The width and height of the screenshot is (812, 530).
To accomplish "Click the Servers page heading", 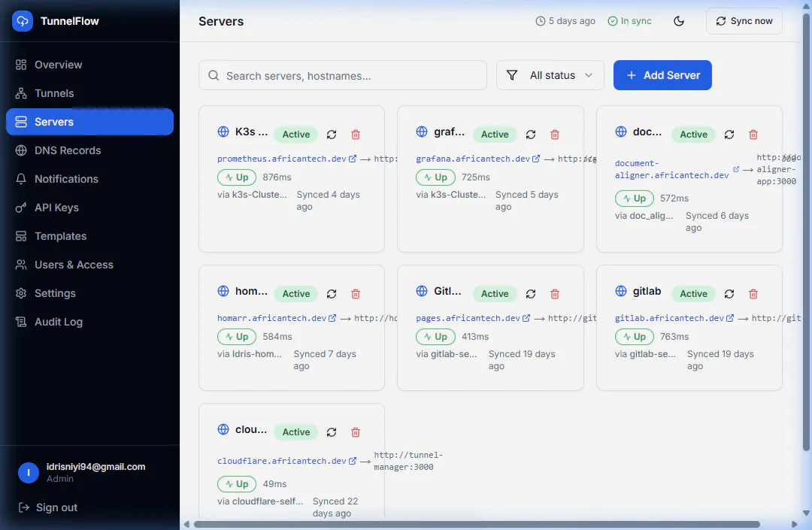I will point(221,21).
